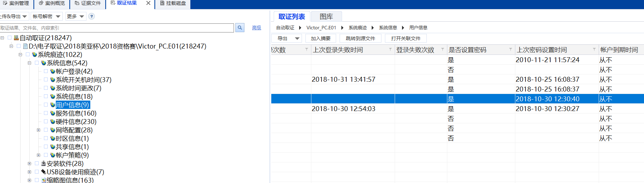The width and height of the screenshot is (644, 183).
Task: Open the 导出 dropdown arrow
Action: 297,38
